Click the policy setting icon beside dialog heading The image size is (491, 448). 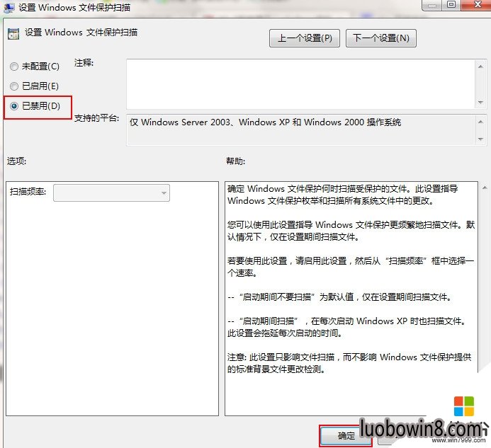click(13, 34)
